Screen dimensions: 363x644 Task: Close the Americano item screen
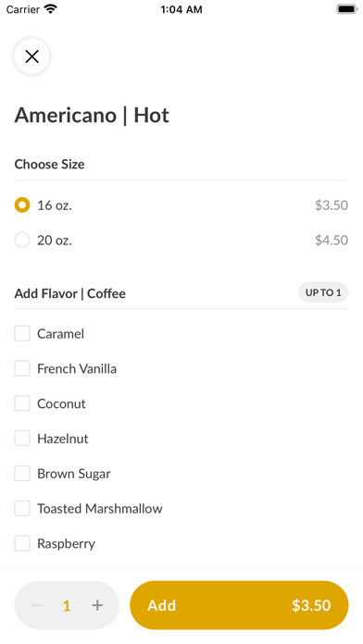(x=31, y=56)
